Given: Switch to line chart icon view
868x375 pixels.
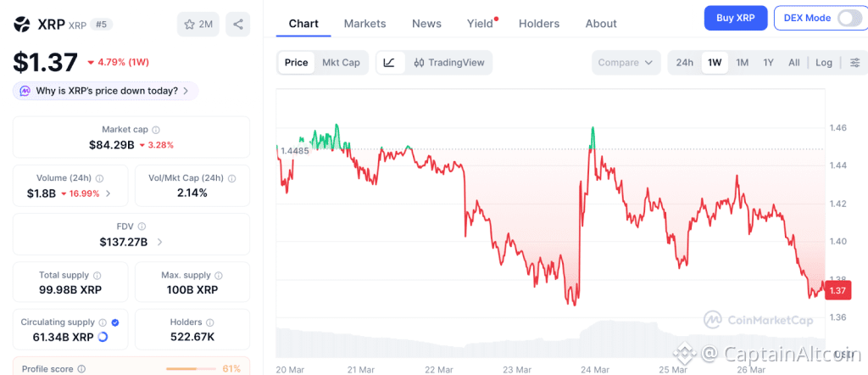Looking at the screenshot, I should (x=389, y=62).
